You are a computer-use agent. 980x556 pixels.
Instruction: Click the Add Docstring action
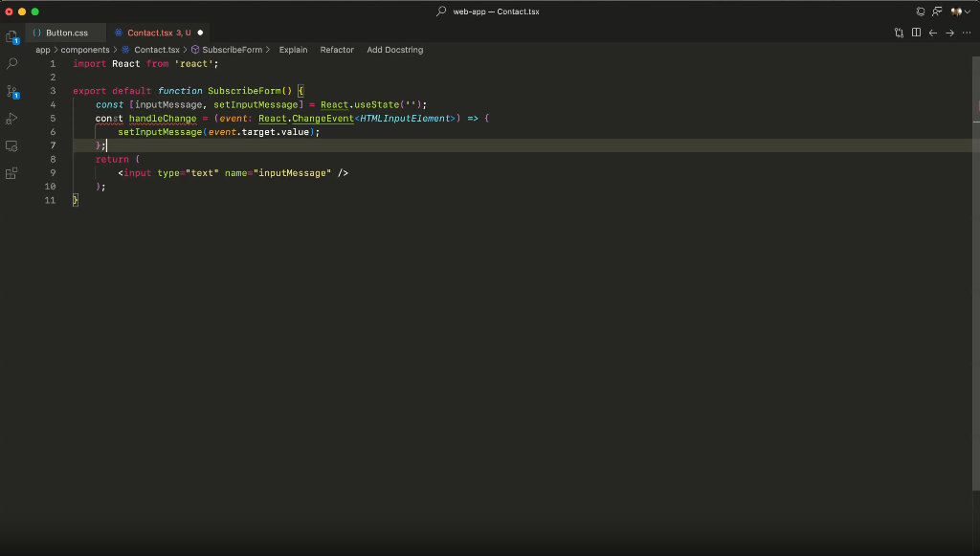tap(394, 50)
